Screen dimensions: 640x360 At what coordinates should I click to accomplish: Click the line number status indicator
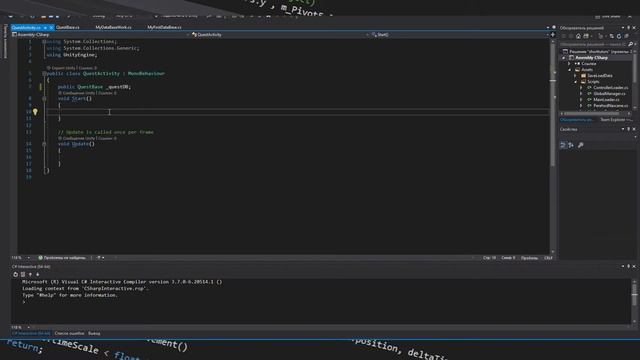pos(489,258)
